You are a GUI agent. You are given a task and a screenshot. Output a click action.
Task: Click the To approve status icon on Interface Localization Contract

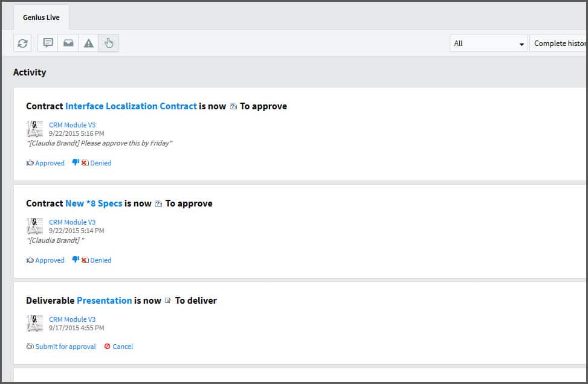coord(233,107)
